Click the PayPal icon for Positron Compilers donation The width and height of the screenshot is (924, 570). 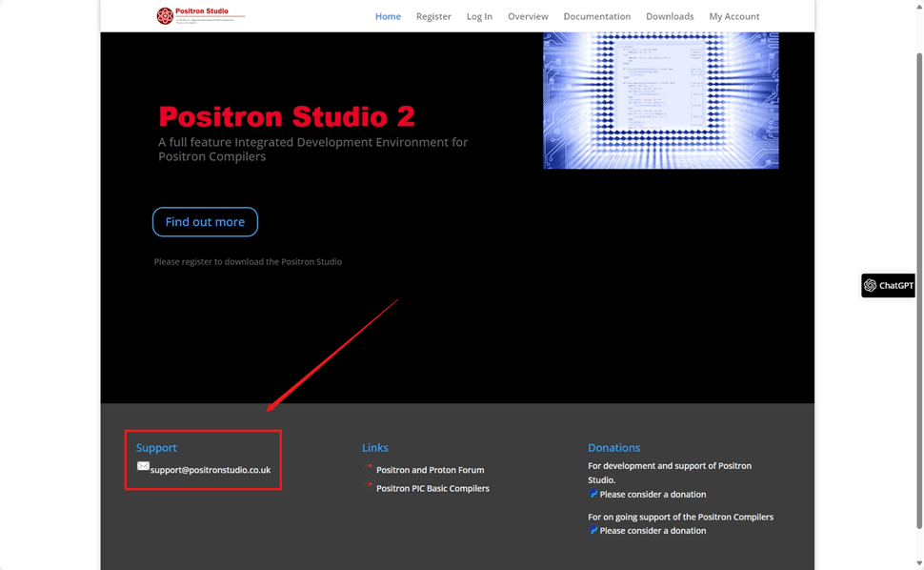point(593,530)
